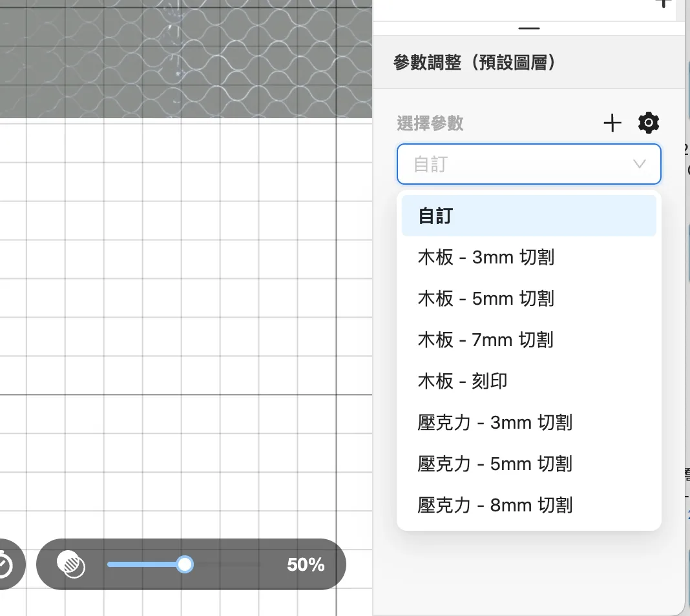This screenshot has height=616, width=690.
Task: Open parameter settings with the gear icon
Action: 648,123
